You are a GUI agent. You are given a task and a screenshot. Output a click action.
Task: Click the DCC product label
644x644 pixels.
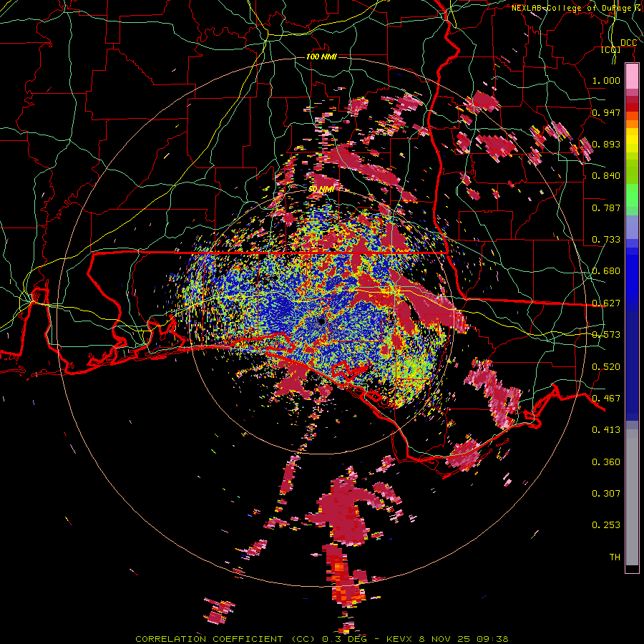coord(628,43)
